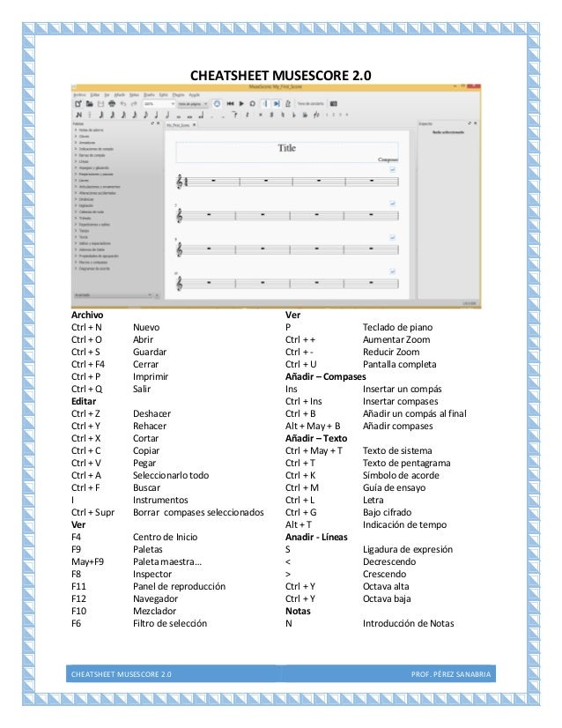Screen dimensions: 562x728
Task: Open the page view mode dropdown
Action: tap(193, 104)
